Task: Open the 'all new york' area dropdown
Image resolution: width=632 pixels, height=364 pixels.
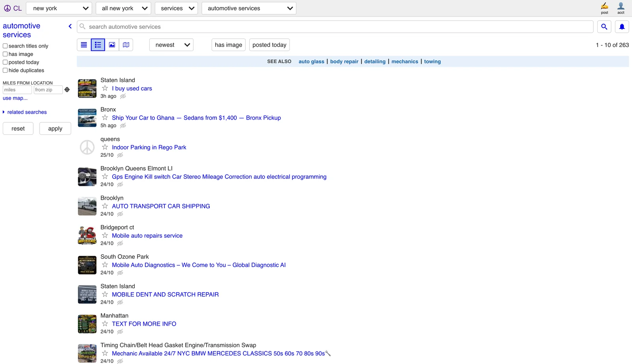Action: point(123,8)
